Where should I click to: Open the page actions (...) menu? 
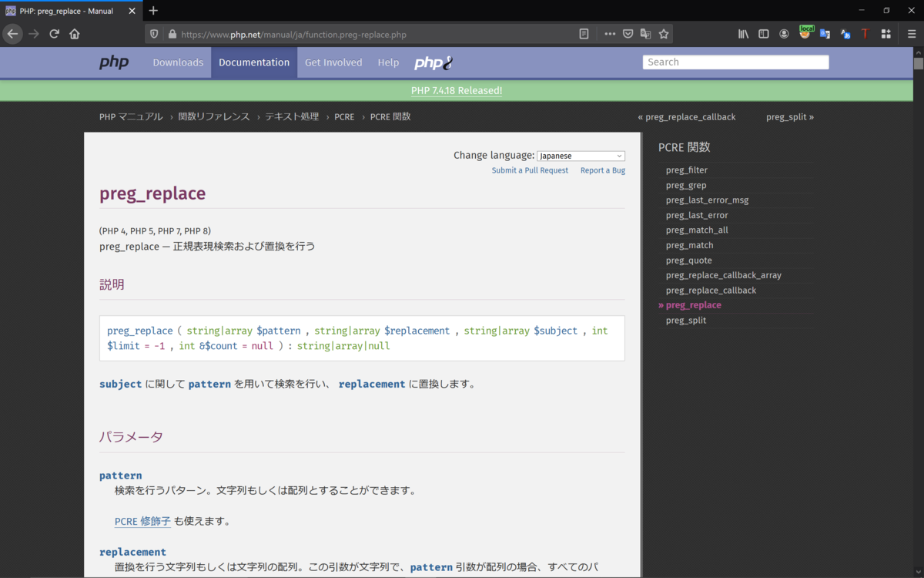(610, 34)
